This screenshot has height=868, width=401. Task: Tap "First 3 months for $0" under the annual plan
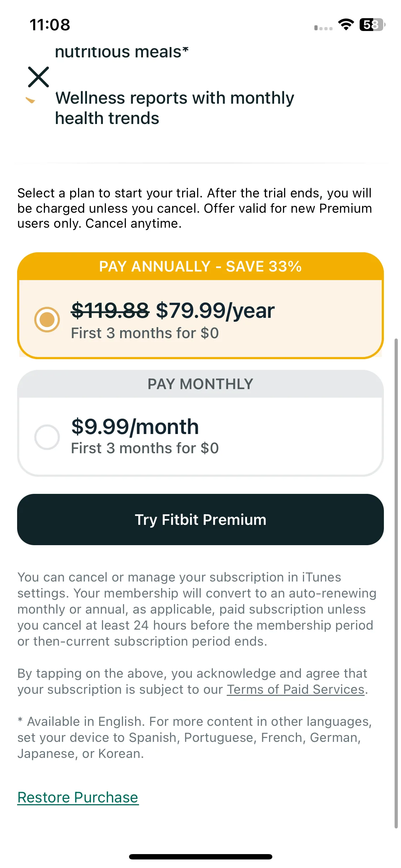tap(145, 333)
